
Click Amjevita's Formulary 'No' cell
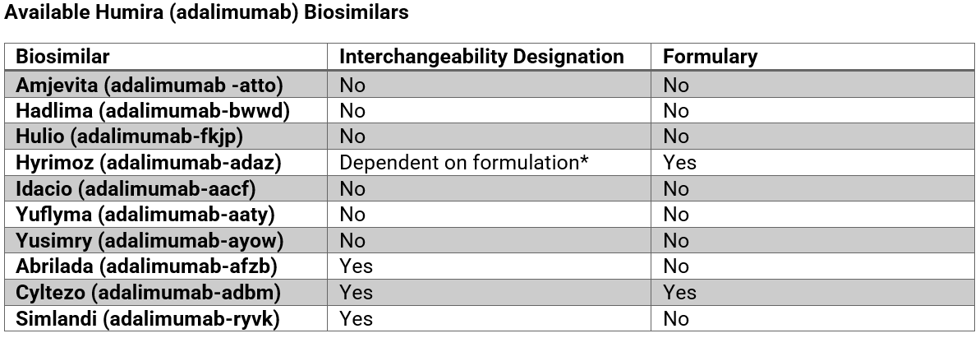click(676, 85)
